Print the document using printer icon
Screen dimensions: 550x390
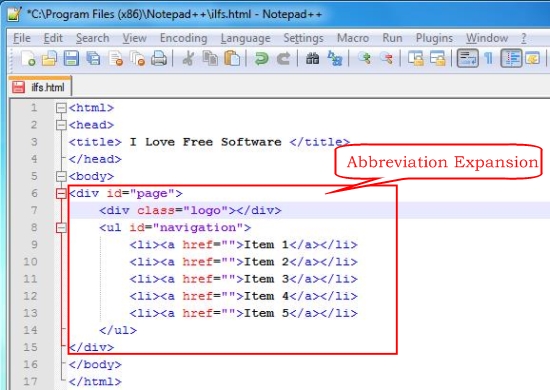[159, 58]
